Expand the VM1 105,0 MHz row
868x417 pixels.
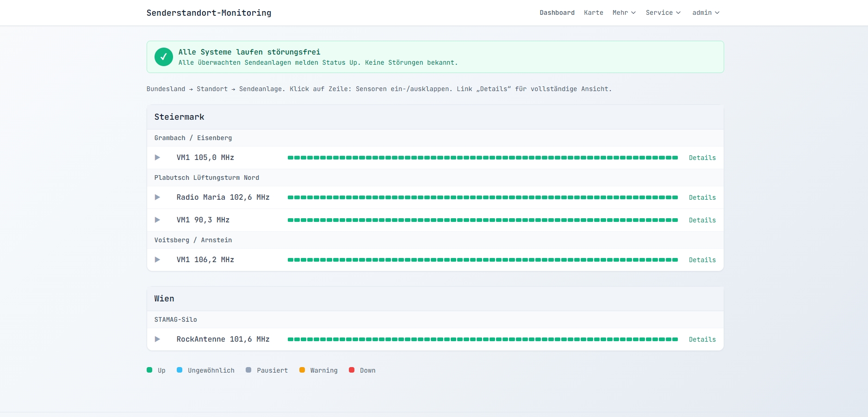pyautogui.click(x=157, y=158)
